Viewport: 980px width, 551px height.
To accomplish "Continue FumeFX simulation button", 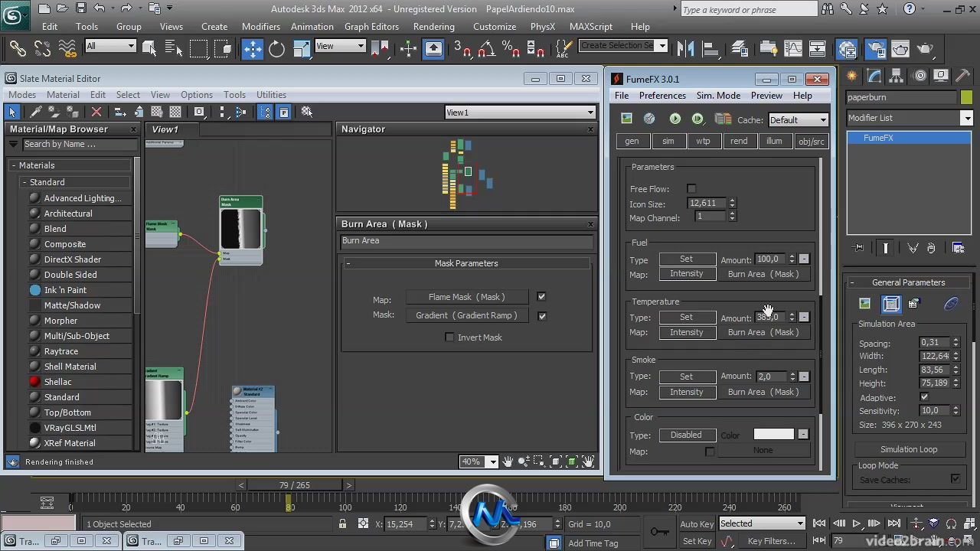I will pyautogui.click(x=697, y=119).
